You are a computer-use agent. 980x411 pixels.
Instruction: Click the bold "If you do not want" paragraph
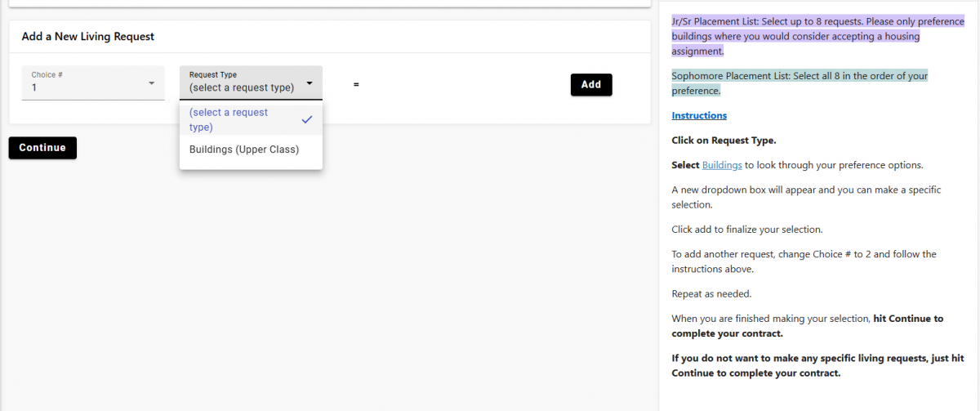tap(817, 365)
